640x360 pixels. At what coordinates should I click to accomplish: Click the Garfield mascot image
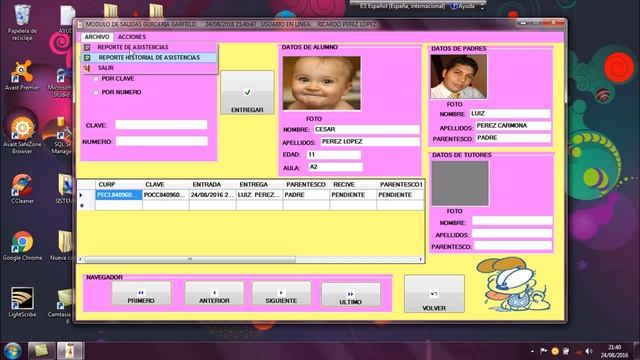(514, 284)
